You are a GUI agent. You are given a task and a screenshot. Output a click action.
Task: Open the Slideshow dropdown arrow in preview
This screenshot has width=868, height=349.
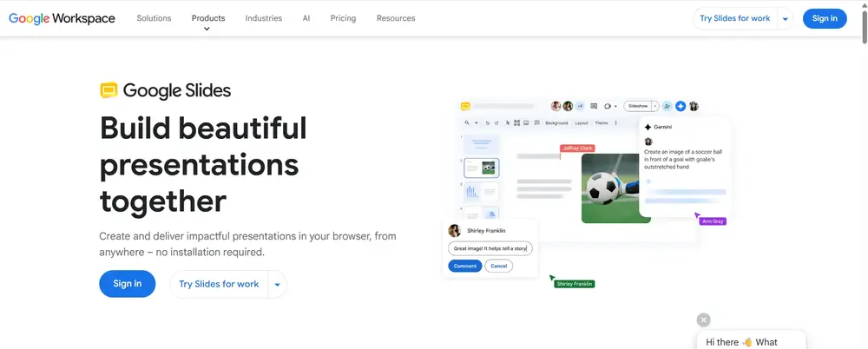pyautogui.click(x=655, y=107)
